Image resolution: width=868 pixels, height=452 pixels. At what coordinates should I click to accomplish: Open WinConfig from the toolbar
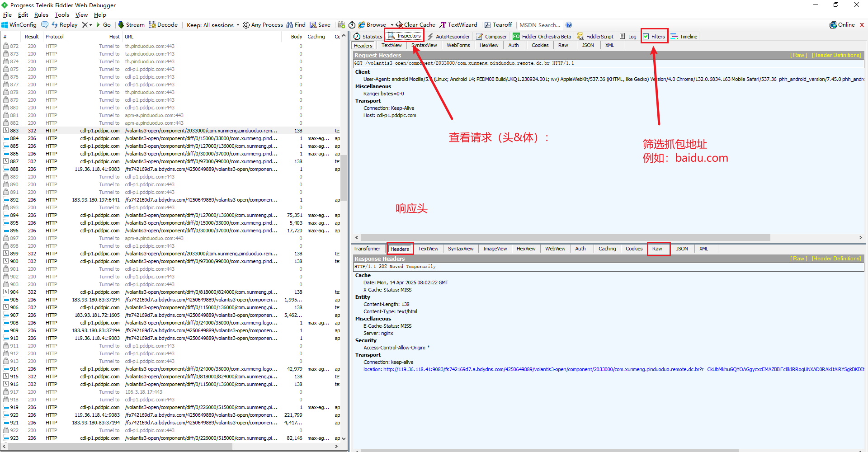19,25
